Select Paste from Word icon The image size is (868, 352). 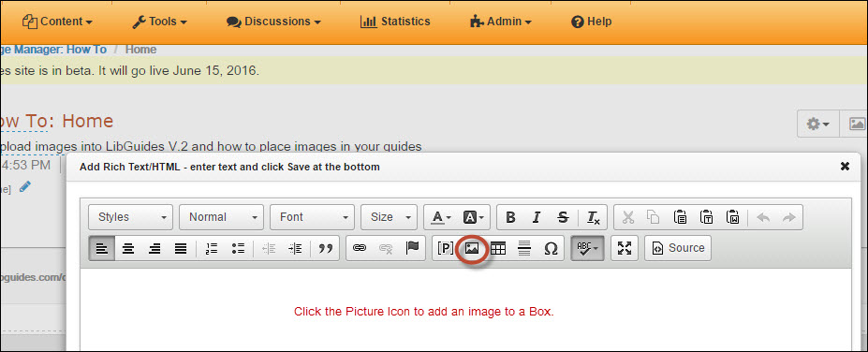[x=733, y=217]
